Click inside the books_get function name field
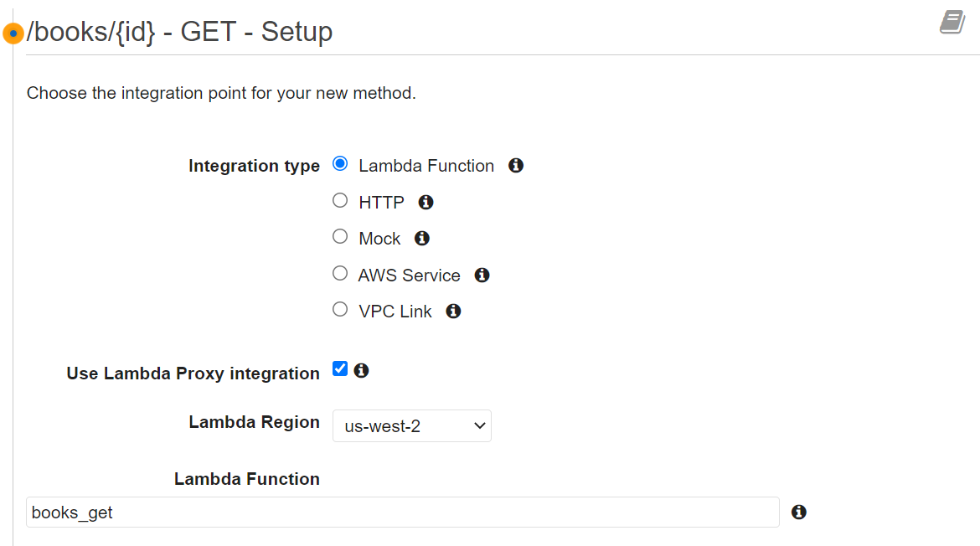This screenshot has width=980, height=546. (x=402, y=512)
